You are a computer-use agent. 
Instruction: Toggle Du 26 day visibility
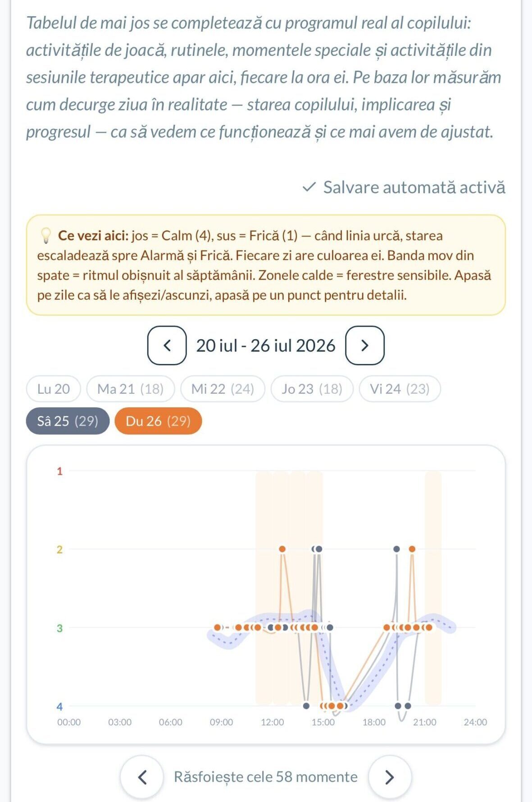pyautogui.click(x=158, y=421)
